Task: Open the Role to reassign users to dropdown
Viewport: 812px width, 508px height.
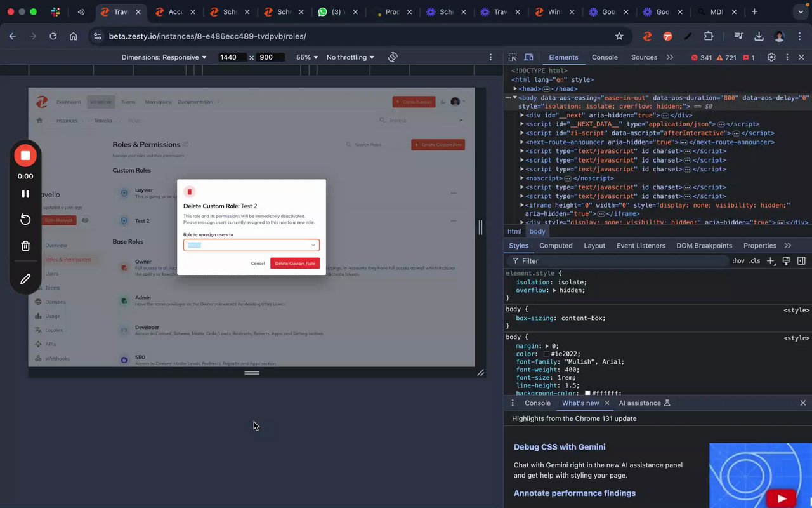Action: click(251, 245)
